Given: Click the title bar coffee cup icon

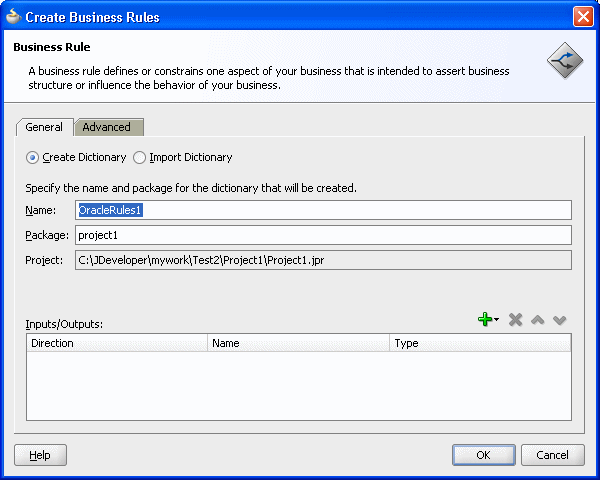Looking at the screenshot, I should [13, 16].
